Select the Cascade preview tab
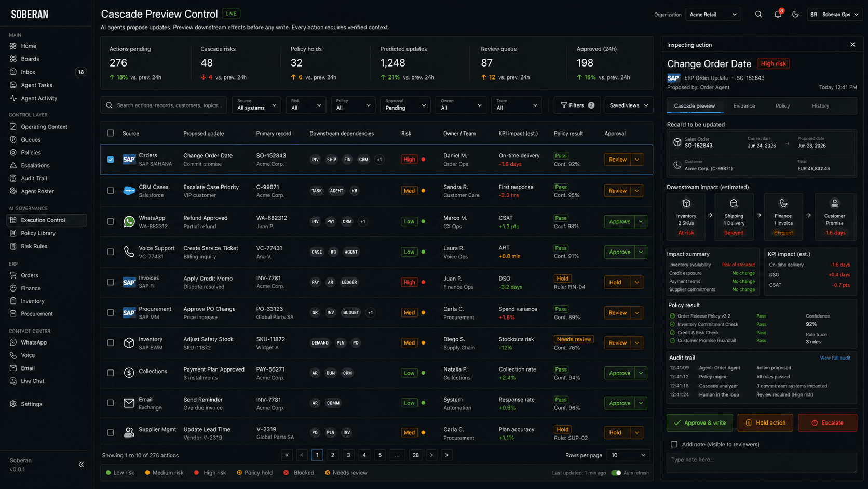 point(694,106)
